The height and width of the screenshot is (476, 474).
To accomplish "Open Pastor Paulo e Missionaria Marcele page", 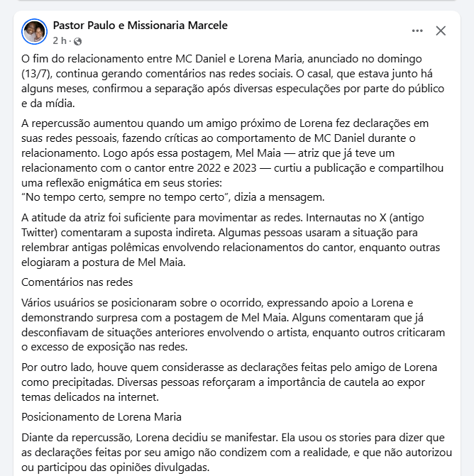I will tap(140, 26).
